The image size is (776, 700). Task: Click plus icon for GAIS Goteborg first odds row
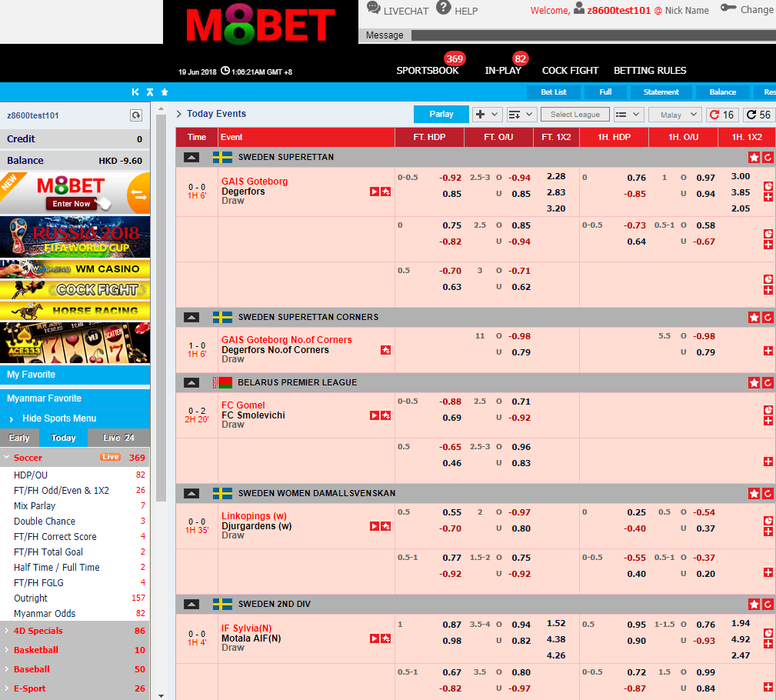click(768, 197)
